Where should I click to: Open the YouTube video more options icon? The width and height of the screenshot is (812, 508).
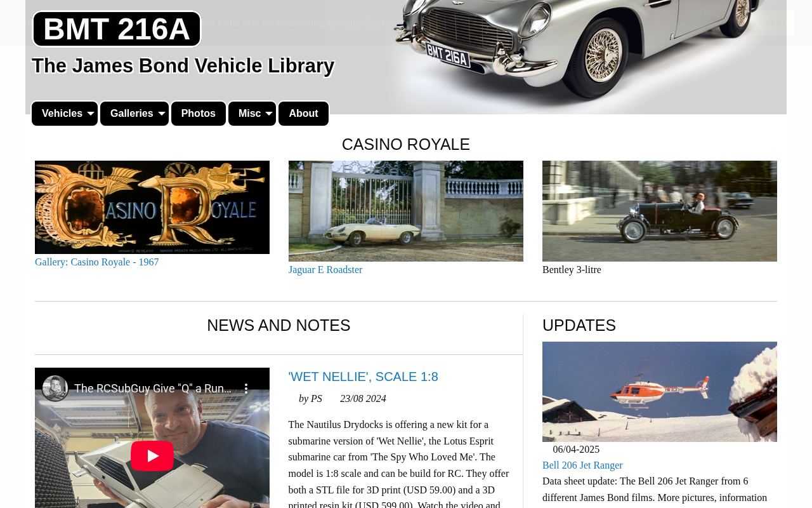pos(246,389)
